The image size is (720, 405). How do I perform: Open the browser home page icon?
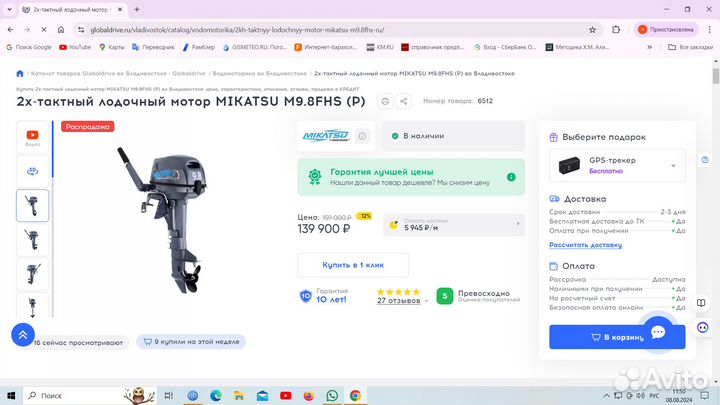click(x=61, y=30)
